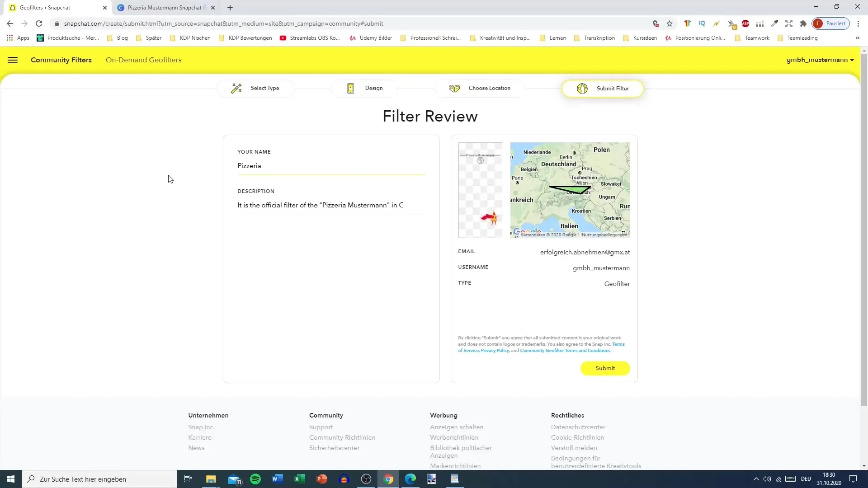
Task: Bookmark page using star icon
Action: pos(670,23)
